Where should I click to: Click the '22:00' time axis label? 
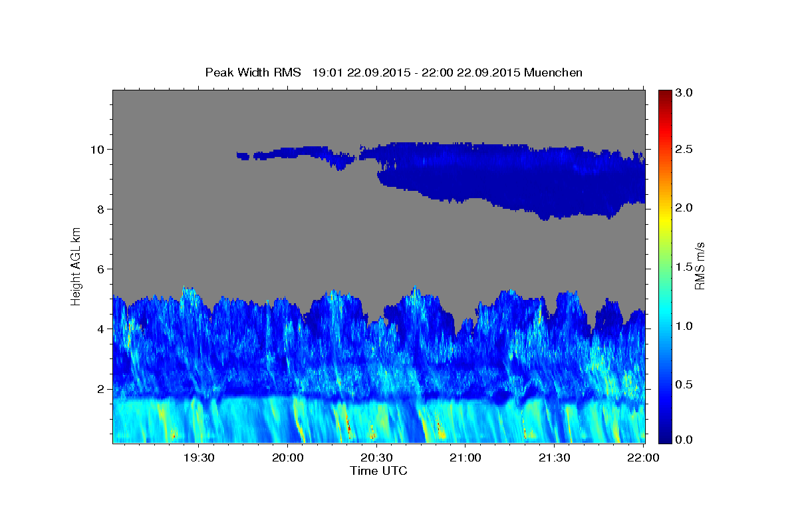pyautogui.click(x=643, y=458)
